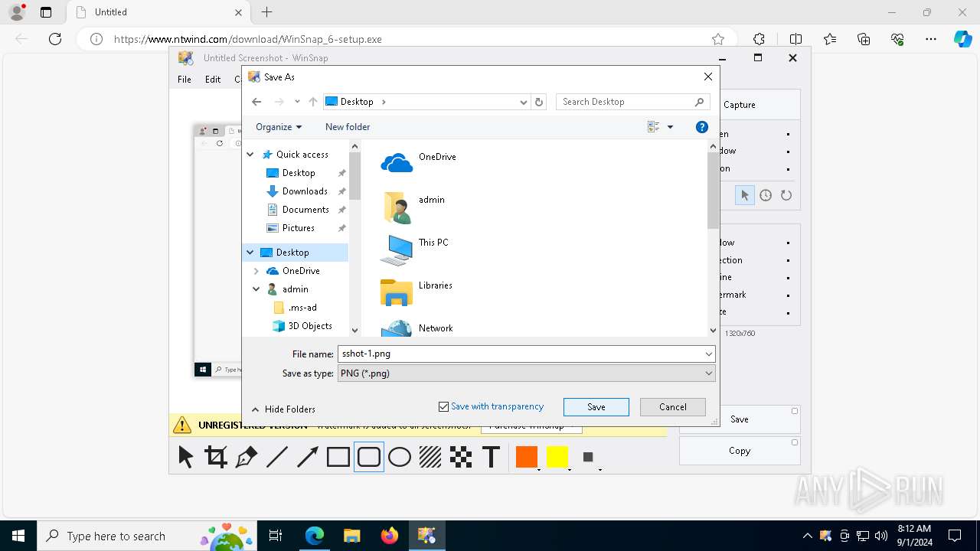This screenshot has height=551, width=980.
Task: Select the WinSnap crop tool
Action: [x=216, y=457]
